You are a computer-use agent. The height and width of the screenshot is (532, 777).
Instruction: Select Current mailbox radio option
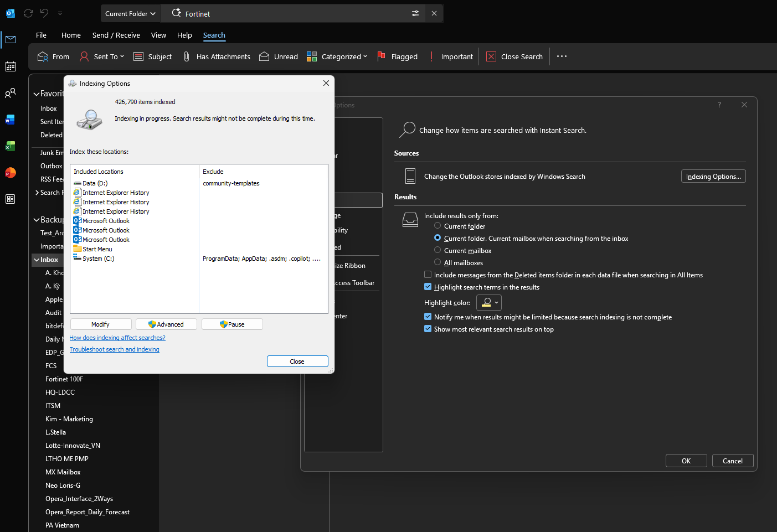pos(438,250)
